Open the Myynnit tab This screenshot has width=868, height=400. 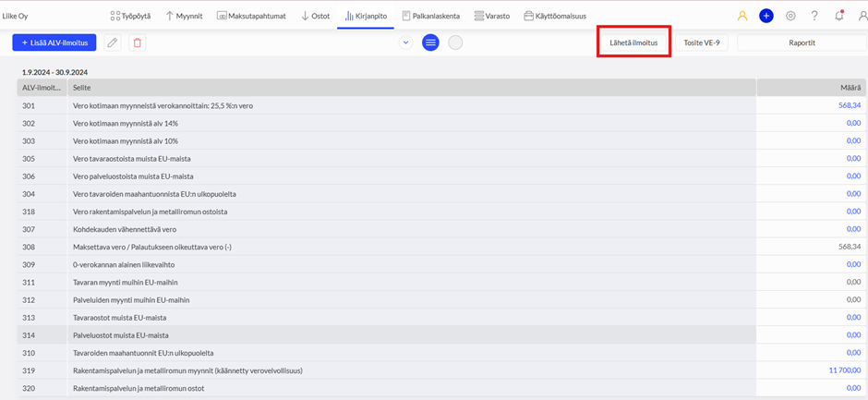(183, 16)
